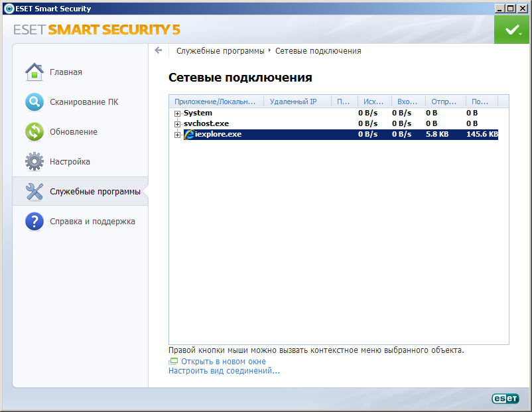Screen dimensions: 532x412
Task: Click the Настройка gear icon
Action: (x=34, y=161)
